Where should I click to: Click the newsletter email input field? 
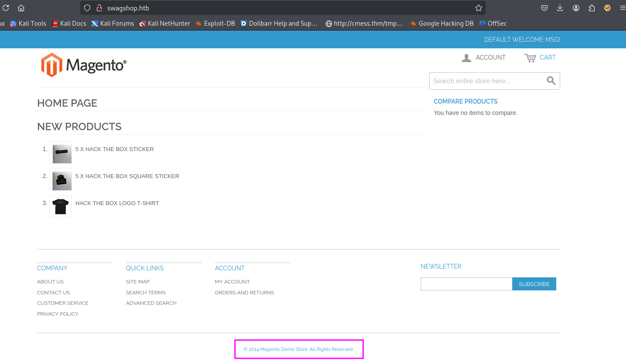(x=466, y=284)
